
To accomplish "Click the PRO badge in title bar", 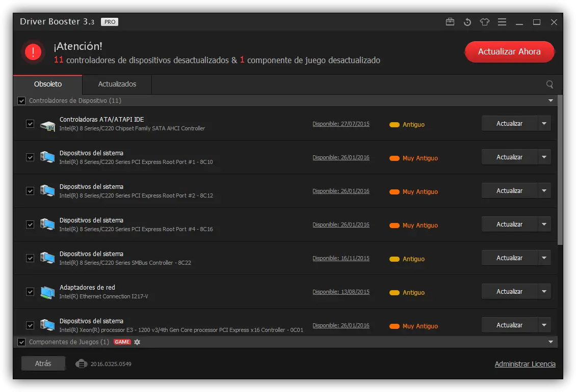I will [x=110, y=22].
